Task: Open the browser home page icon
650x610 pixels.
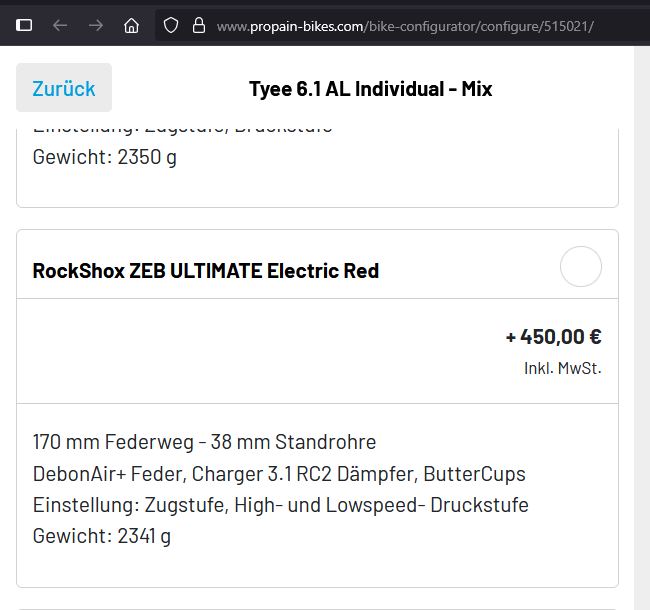Action: 132,25
